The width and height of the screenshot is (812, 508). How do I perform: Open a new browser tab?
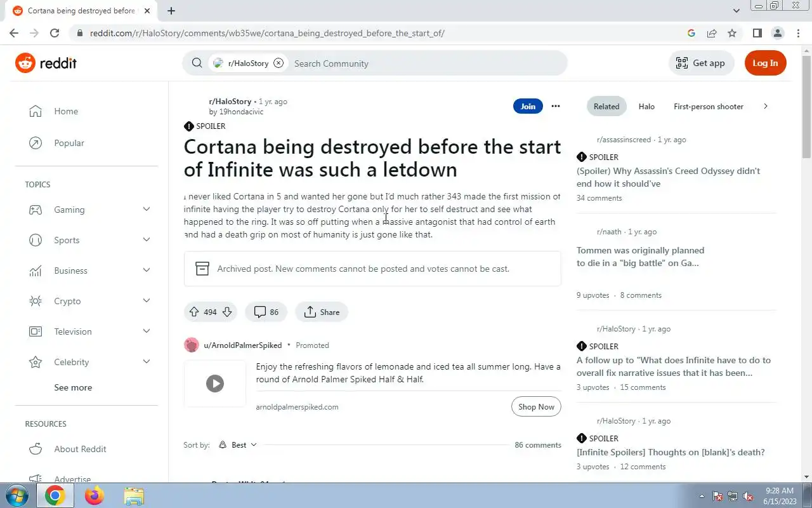point(171,11)
